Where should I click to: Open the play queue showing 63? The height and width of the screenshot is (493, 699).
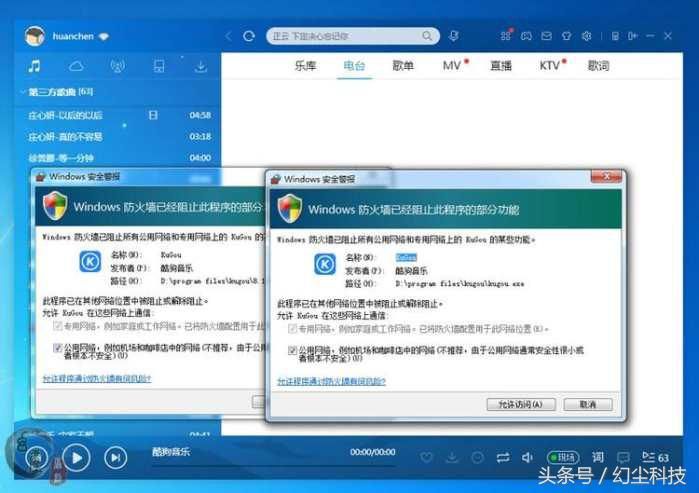pos(655,457)
